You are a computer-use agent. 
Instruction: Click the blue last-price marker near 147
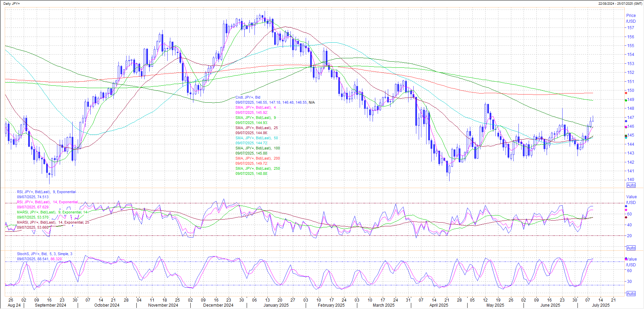(x=626, y=121)
